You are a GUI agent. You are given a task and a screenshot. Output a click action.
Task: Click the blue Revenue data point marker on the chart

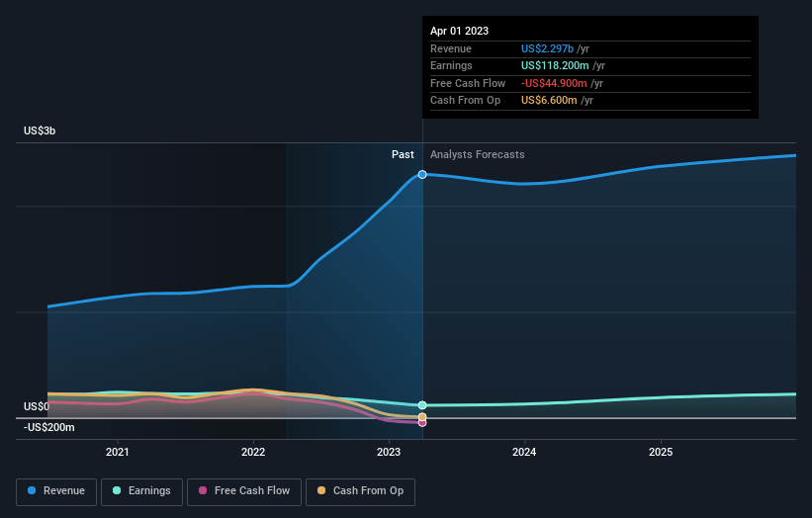tap(422, 174)
